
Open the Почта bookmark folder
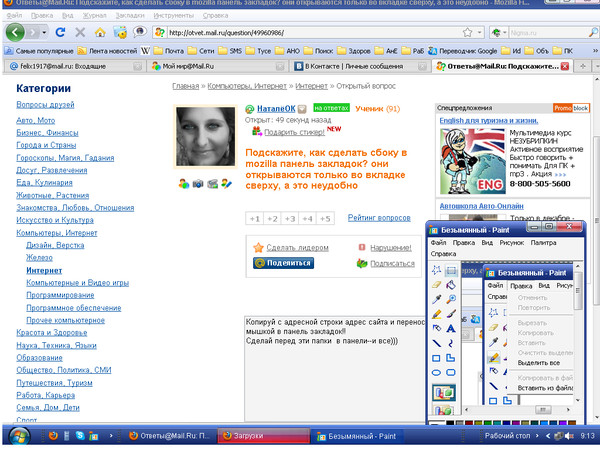pos(169,51)
